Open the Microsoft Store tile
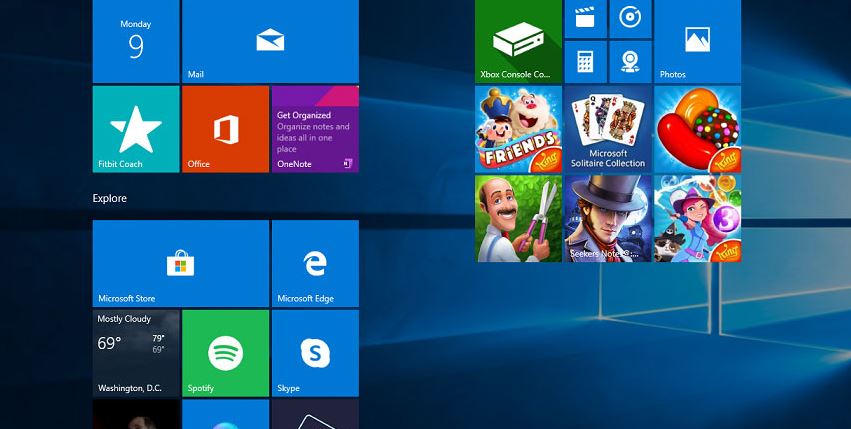 pos(181,263)
